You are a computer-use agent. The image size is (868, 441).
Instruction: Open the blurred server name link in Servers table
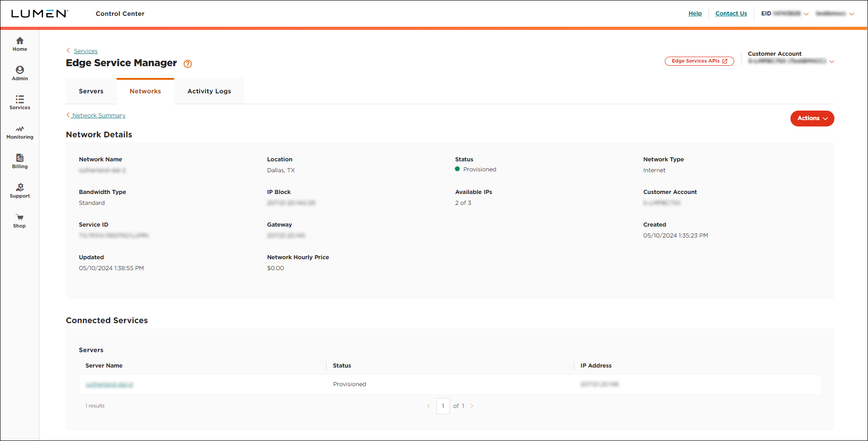109,384
